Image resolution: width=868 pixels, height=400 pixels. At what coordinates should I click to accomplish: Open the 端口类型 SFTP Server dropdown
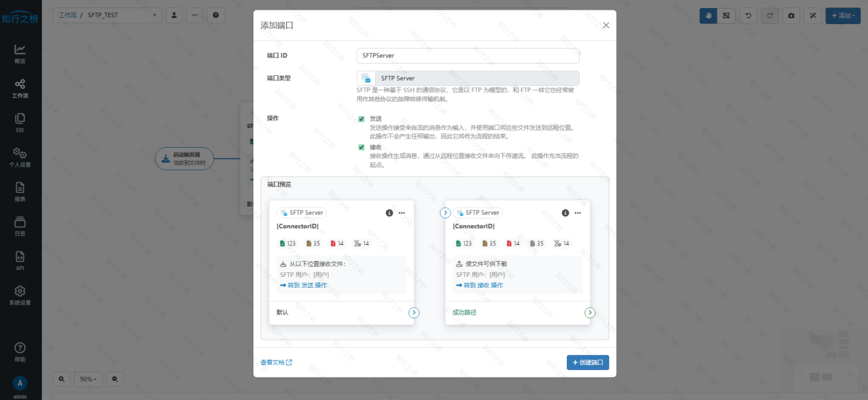click(468, 79)
